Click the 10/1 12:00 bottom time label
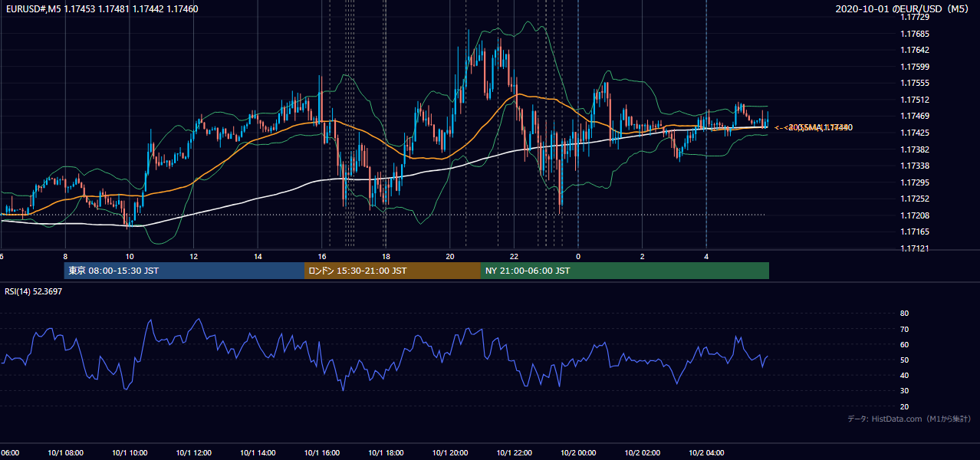 (x=193, y=453)
